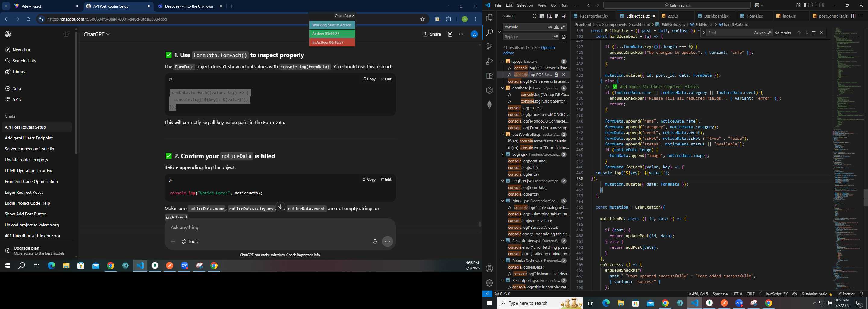Toggle the VS Code bottom panel
Viewport: 868px width, 309px height.
click(814, 5)
